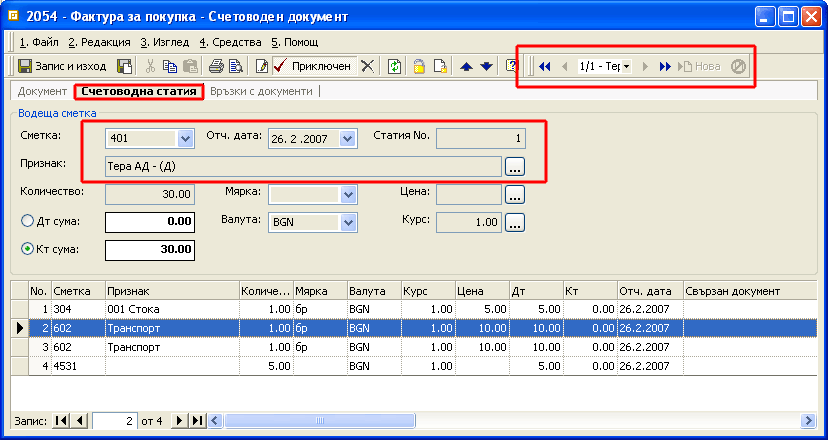Image resolution: width=828 pixels, height=440 pixels.
Task: Go to last record double-right arrow
Action: coord(665,67)
